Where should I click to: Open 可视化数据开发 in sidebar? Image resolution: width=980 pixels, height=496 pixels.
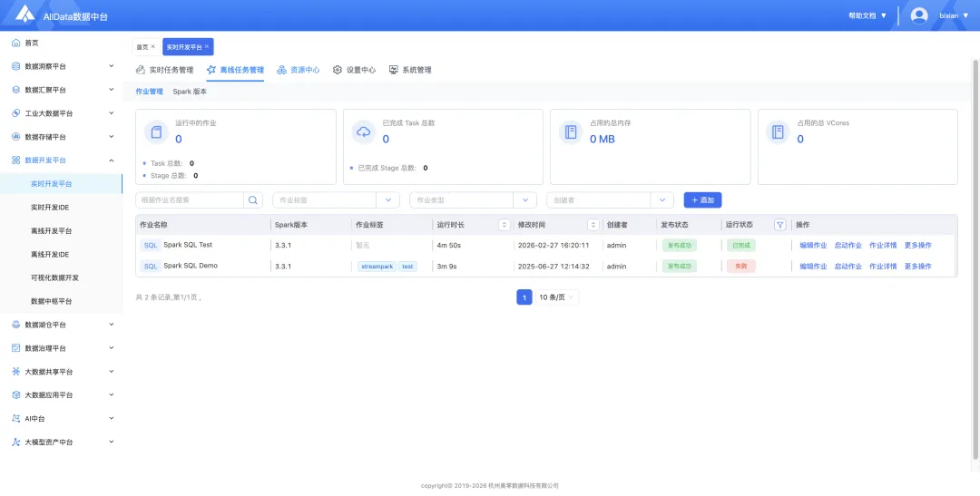(55, 278)
